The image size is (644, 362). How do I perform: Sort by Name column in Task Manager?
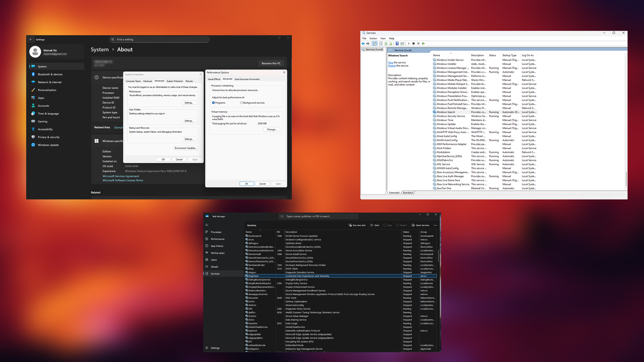point(260,232)
